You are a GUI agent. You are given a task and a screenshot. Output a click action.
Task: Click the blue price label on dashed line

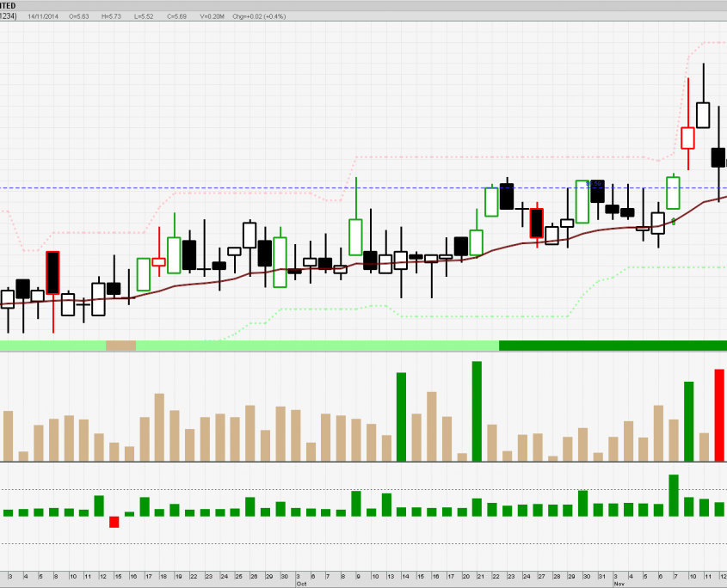tap(592, 184)
